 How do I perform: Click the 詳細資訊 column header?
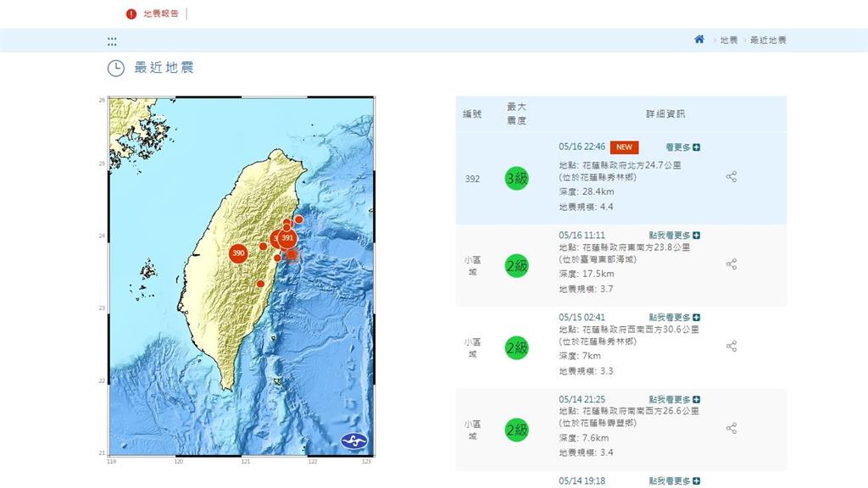665,114
